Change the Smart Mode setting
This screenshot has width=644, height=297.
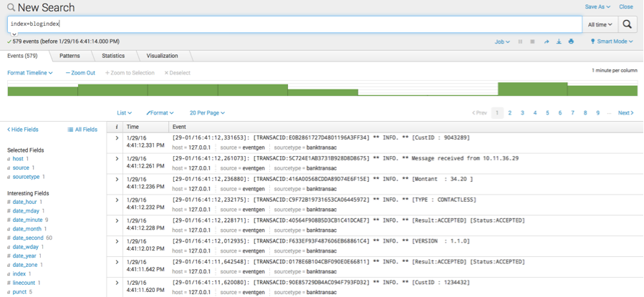(x=612, y=42)
